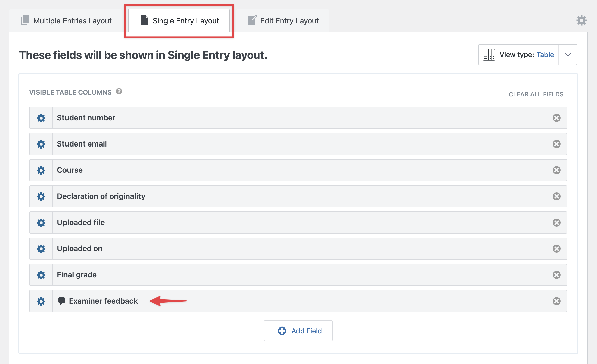
Task: Click the help icon beside Visible Table Columns
Action: pyautogui.click(x=119, y=91)
